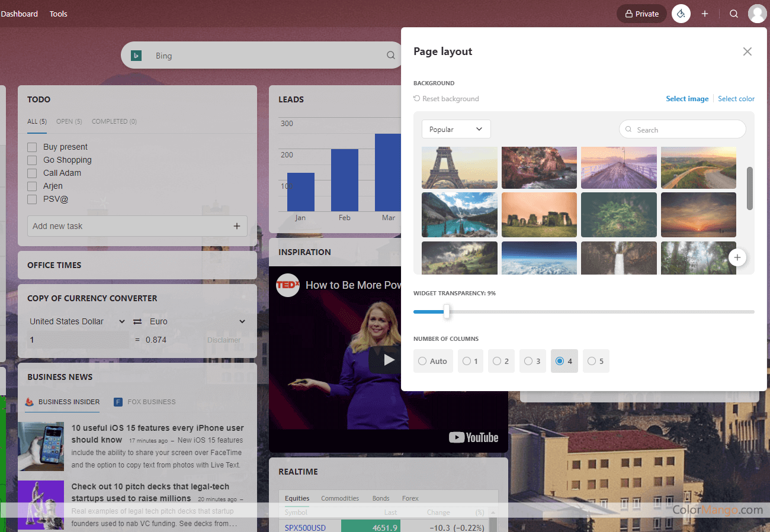This screenshot has width=770, height=532.
Task: Open the Euro currency dropdown
Action: [197, 321]
